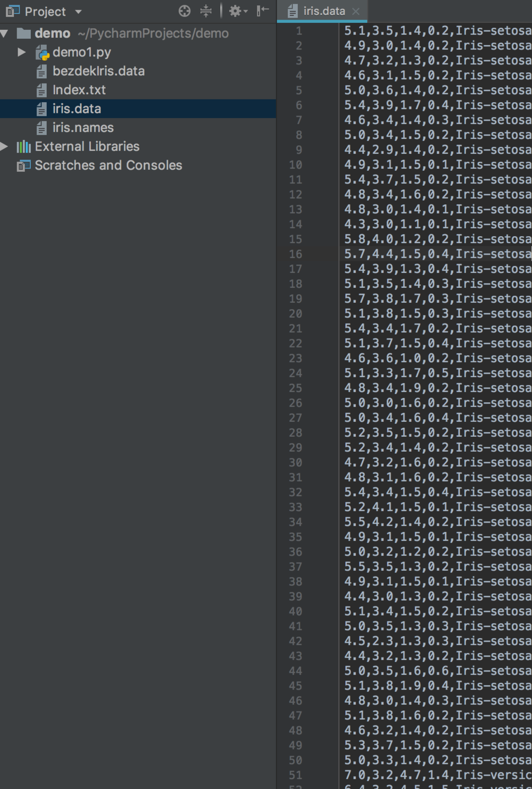Click the locate current file crosshair icon
The width and height of the screenshot is (532, 789).
184,11
